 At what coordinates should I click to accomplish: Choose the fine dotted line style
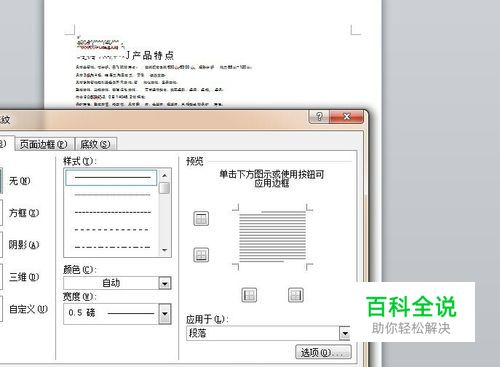[112, 212]
